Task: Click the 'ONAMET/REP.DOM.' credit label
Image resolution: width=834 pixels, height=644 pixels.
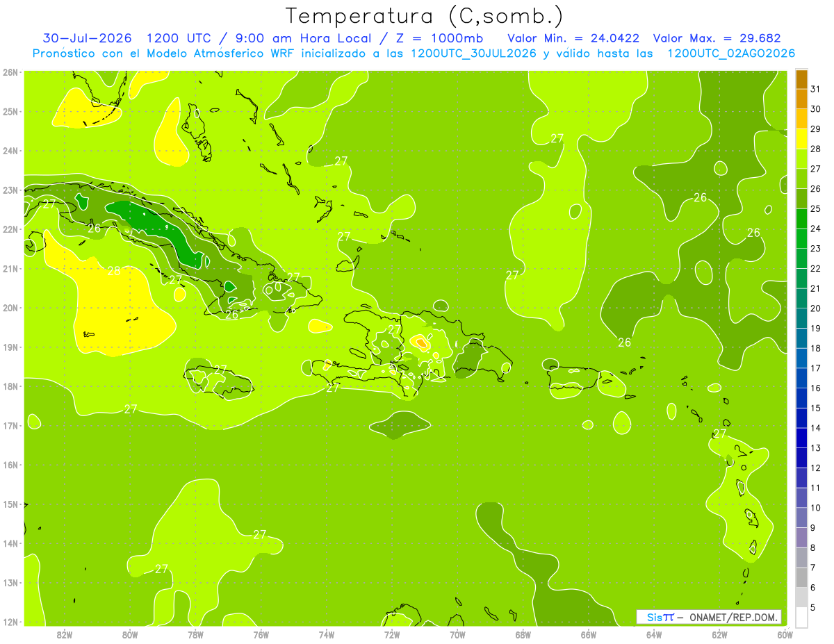Action: click(x=735, y=618)
